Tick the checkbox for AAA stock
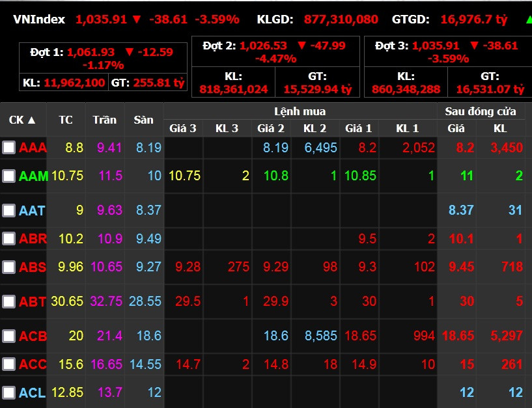Viewport: 532px width, 408px height. coord(8,148)
